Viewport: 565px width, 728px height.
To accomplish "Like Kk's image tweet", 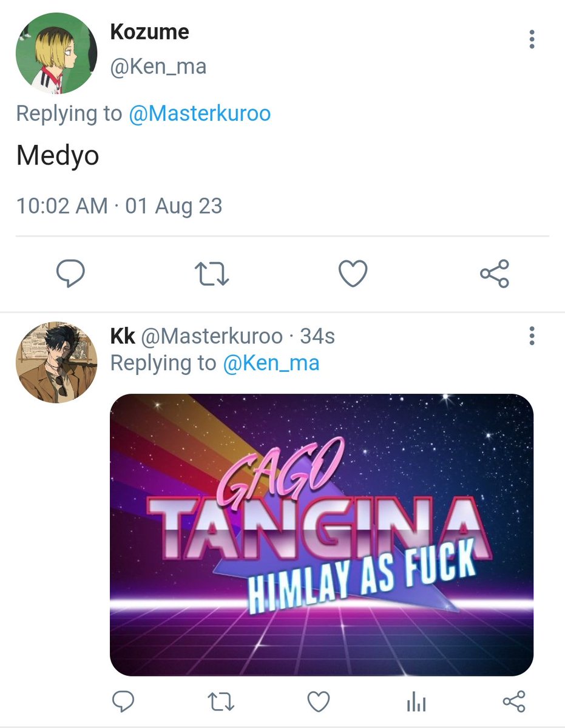I will click(318, 702).
